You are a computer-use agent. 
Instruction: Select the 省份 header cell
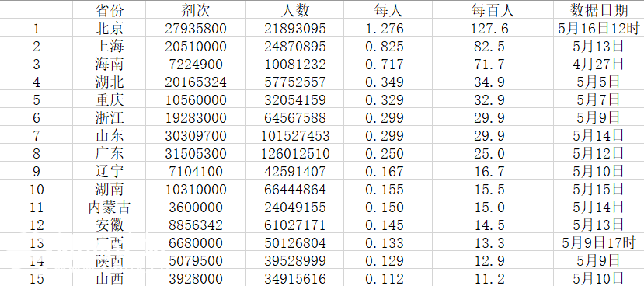point(110,9)
